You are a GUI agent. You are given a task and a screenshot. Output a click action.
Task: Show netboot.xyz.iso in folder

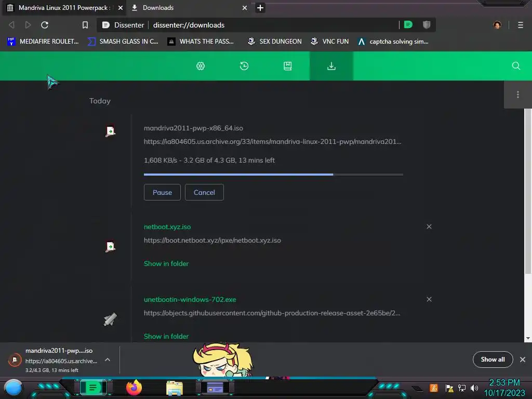pos(166,263)
